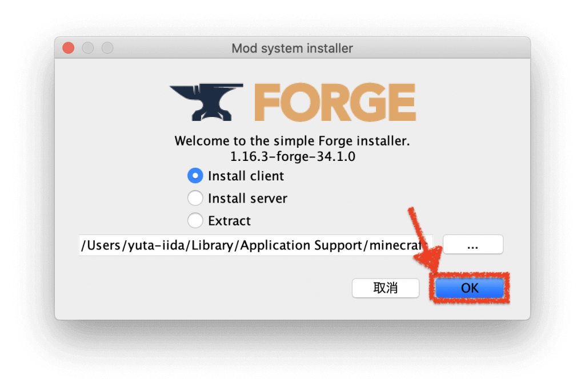Select the Extract radio button
The height and width of the screenshot is (392, 585).
point(195,221)
